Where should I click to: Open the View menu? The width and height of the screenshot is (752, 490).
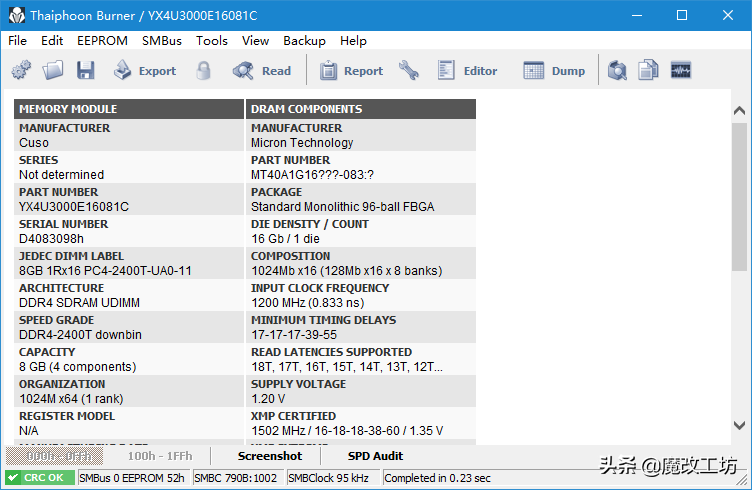click(x=255, y=41)
